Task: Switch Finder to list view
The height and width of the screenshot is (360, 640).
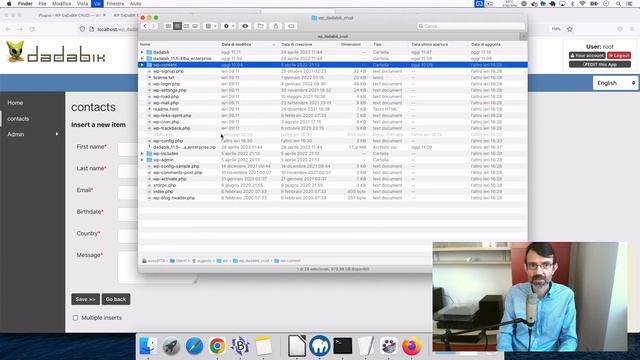Action: click(177, 26)
